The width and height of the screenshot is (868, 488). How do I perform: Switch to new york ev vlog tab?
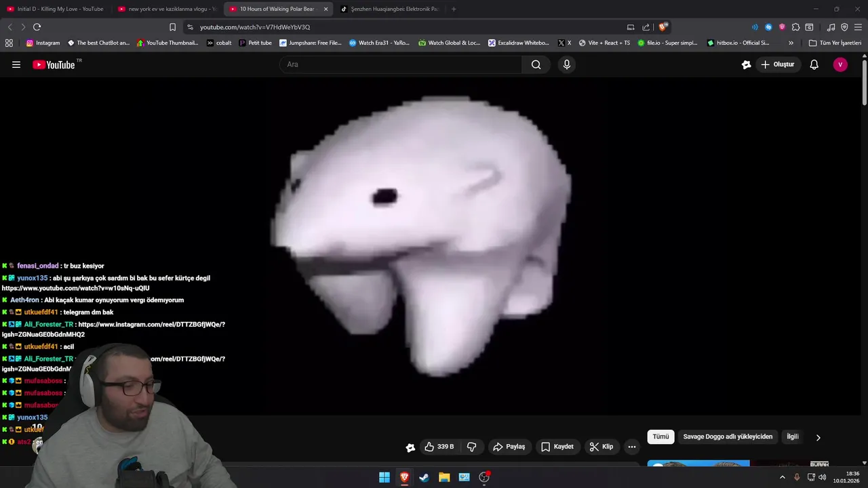coord(167,9)
